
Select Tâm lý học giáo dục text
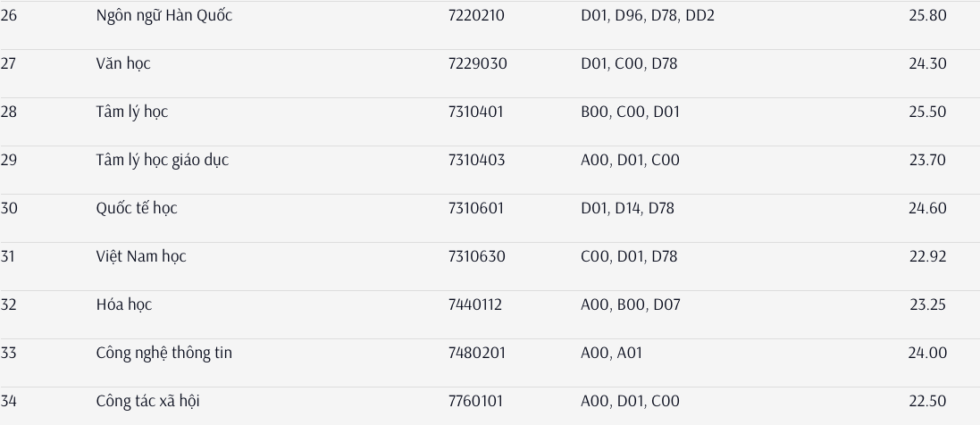[x=163, y=161]
